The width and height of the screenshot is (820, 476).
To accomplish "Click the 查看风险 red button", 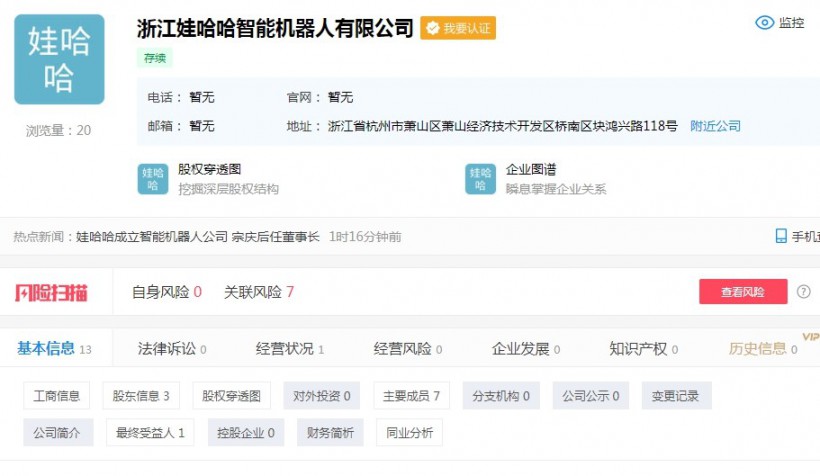I will [x=743, y=291].
